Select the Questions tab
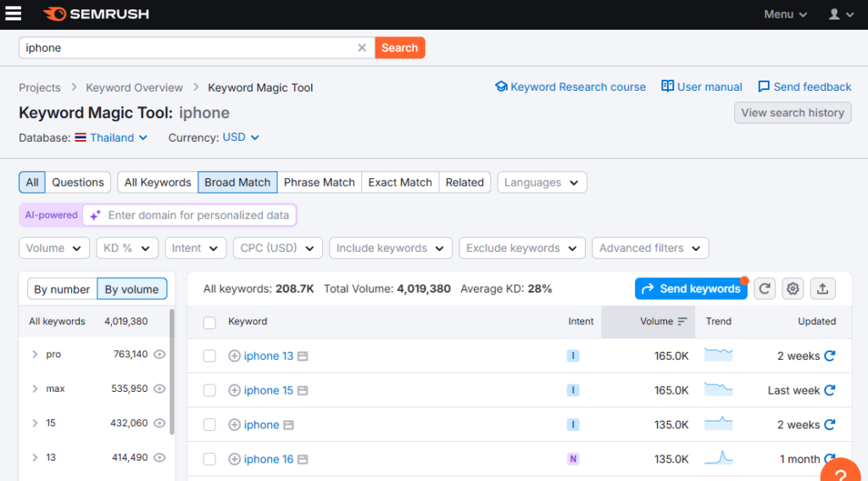Viewport: 868px width, 481px height. click(x=78, y=182)
